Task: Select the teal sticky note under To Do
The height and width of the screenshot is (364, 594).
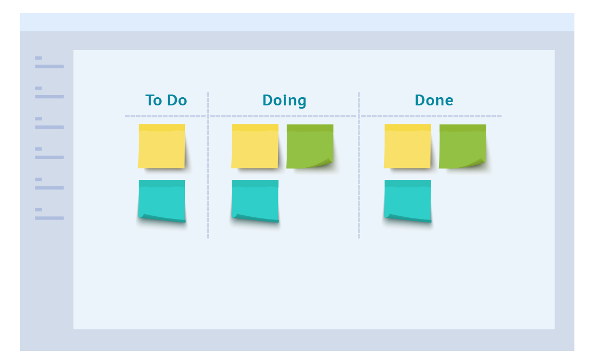Action: (162, 200)
